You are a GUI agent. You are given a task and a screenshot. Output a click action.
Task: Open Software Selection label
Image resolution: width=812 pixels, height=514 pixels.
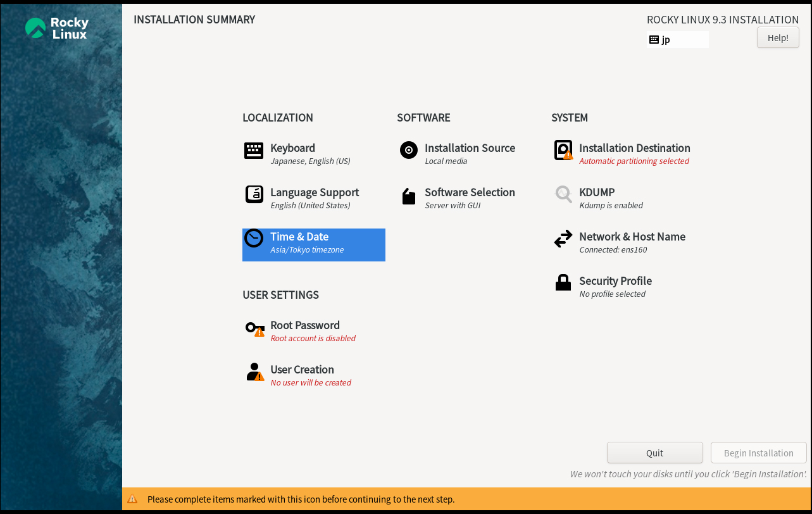pyautogui.click(x=470, y=192)
